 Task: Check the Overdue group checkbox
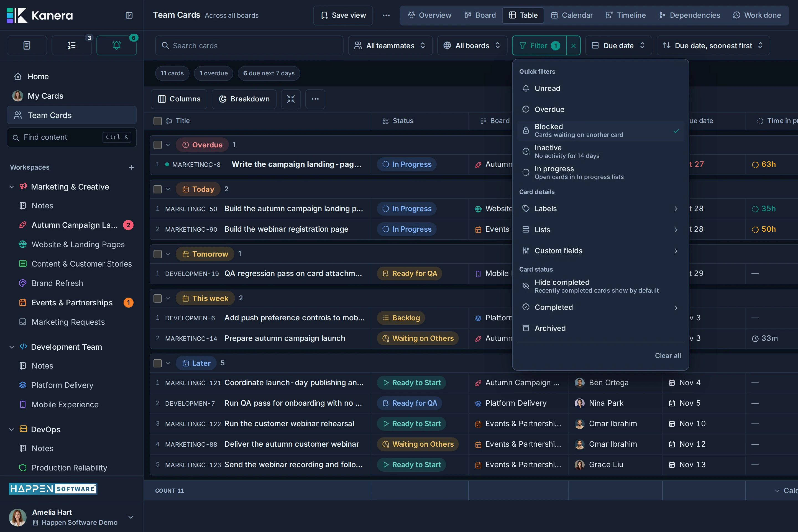[157, 145]
